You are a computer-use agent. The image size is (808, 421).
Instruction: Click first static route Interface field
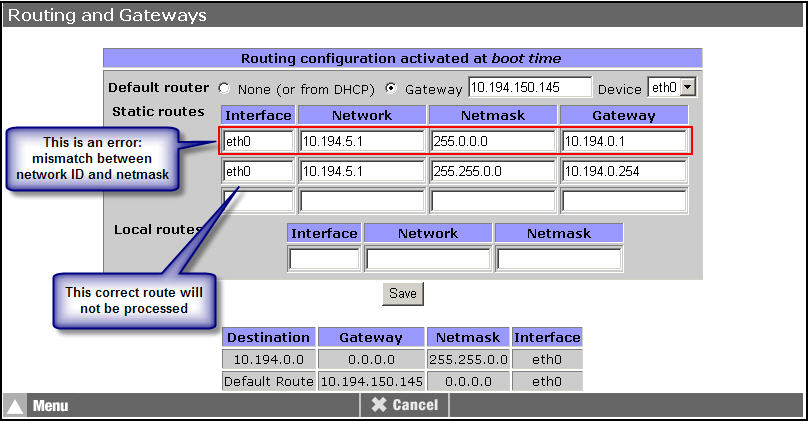click(257, 142)
